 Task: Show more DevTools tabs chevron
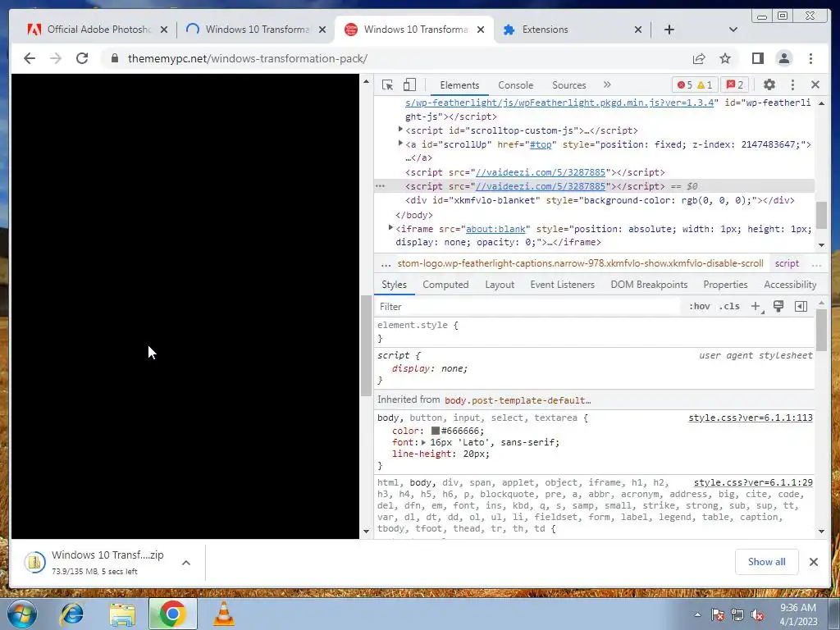[607, 84]
